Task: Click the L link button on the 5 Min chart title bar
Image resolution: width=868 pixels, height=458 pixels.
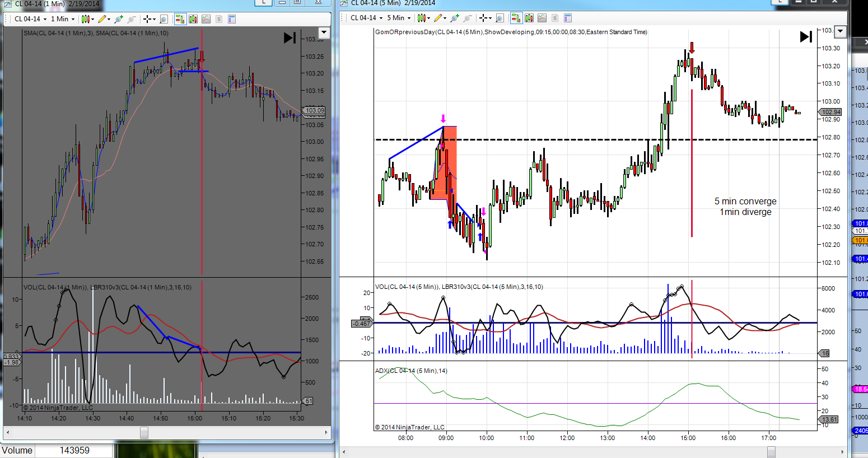Action: (780, 2)
